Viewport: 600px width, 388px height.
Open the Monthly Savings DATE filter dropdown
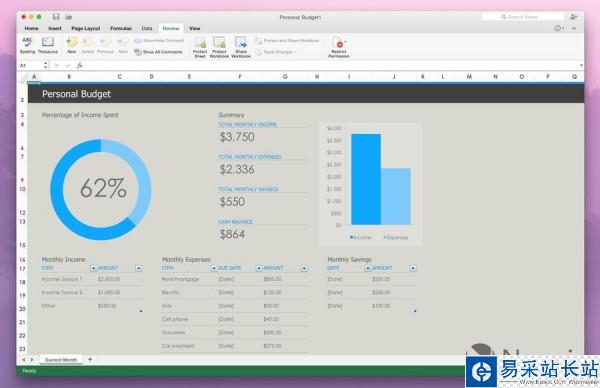tap(368, 268)
